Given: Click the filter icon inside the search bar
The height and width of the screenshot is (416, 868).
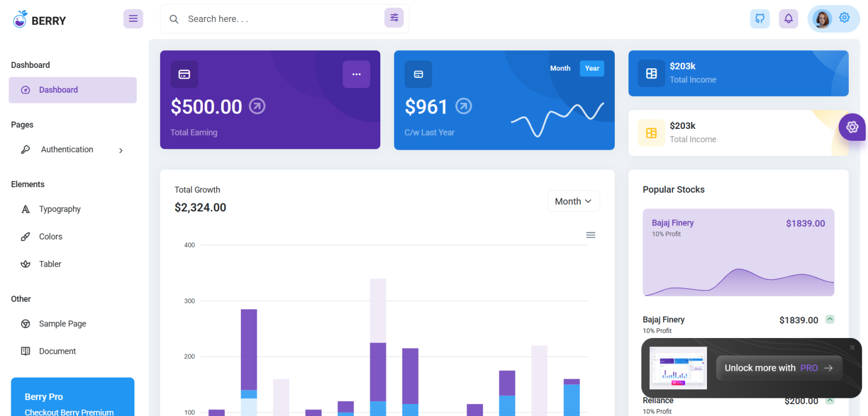Looking at the screenshot, I should pos(394,18).
